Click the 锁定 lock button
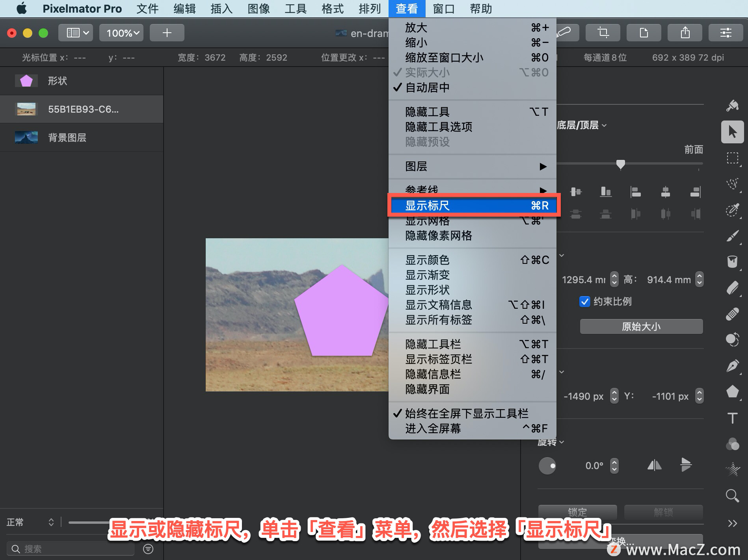 [x=577, y=512]
